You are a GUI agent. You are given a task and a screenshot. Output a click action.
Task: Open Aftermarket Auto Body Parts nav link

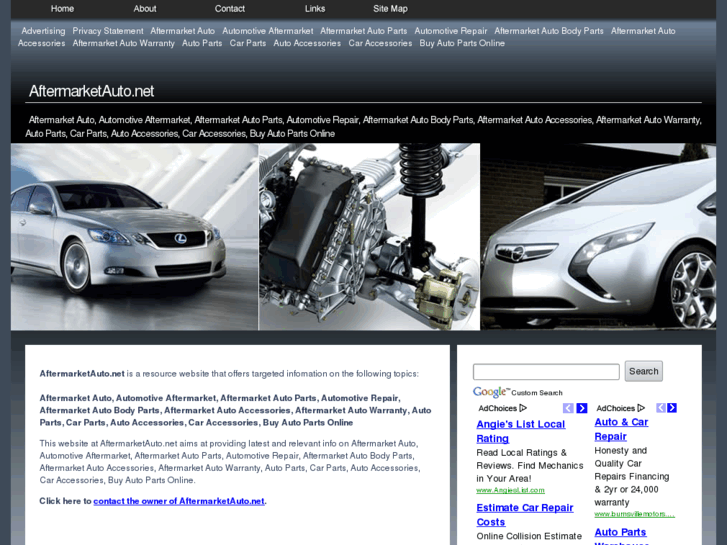click(549, 31)
